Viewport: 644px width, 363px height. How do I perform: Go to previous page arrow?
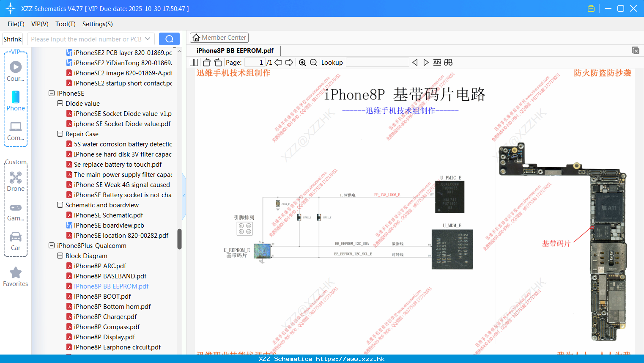point(278,62)
